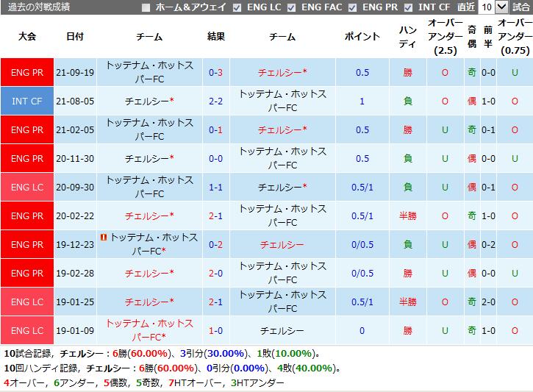Click red チェルシー away team on 19-12-23
This screenshot has width=533, height=392.
(282, 244)
